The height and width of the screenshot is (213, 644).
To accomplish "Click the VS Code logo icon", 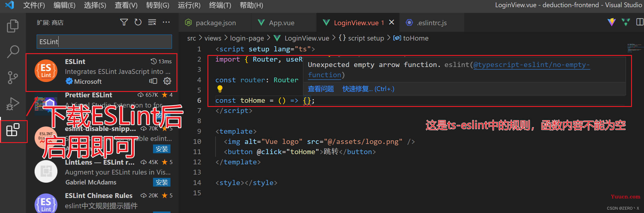I will [x=9, y=5].
